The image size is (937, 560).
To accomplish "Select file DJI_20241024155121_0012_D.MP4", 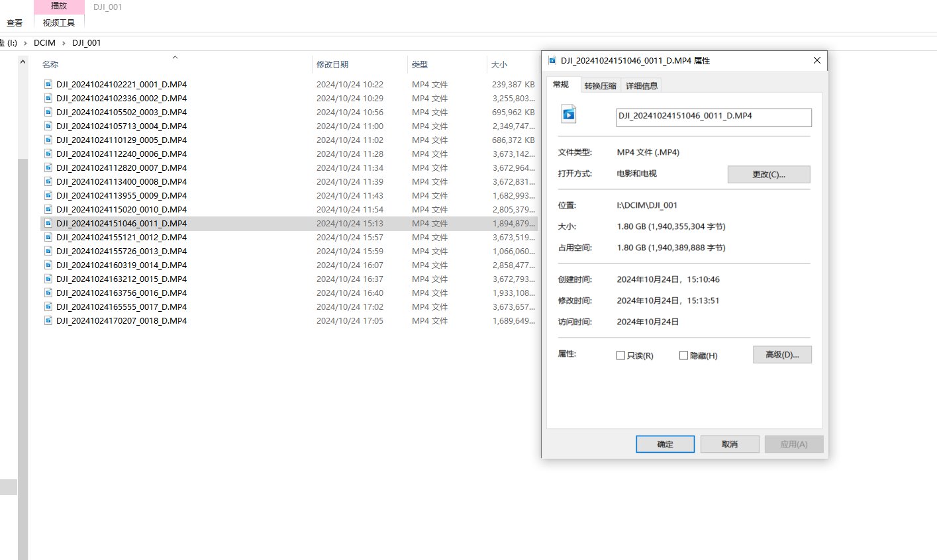I will click(121, 237).
